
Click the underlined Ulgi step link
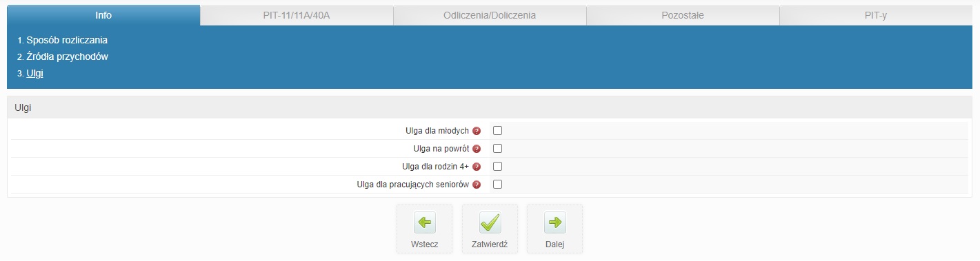click(34, 73)
